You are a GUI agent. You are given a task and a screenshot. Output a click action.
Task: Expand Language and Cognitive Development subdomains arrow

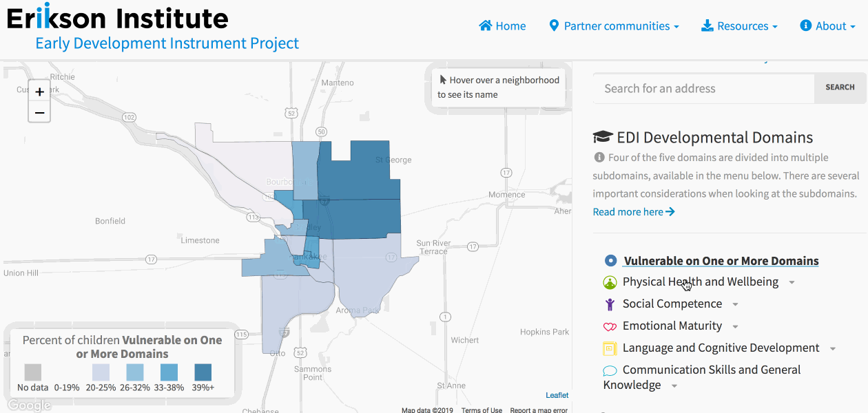point(833,349)
